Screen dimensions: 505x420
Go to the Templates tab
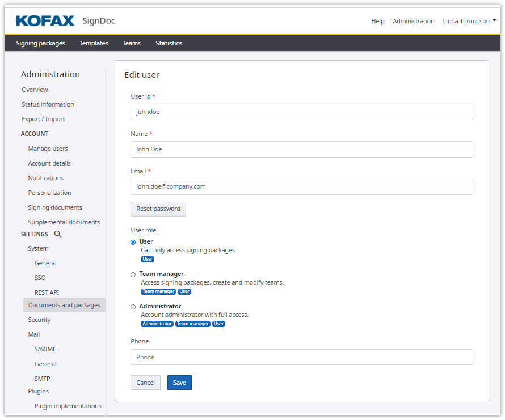pyautogui.click(x=94, y=43)
